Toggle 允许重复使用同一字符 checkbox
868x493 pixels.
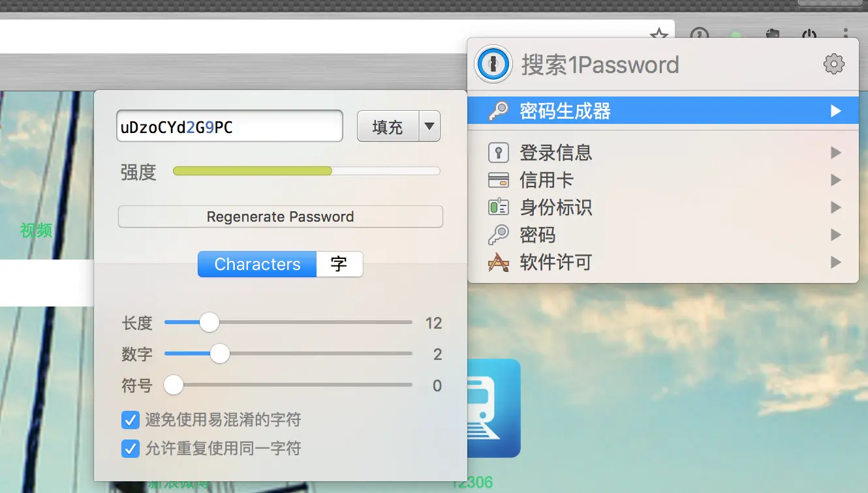point(131,449)
